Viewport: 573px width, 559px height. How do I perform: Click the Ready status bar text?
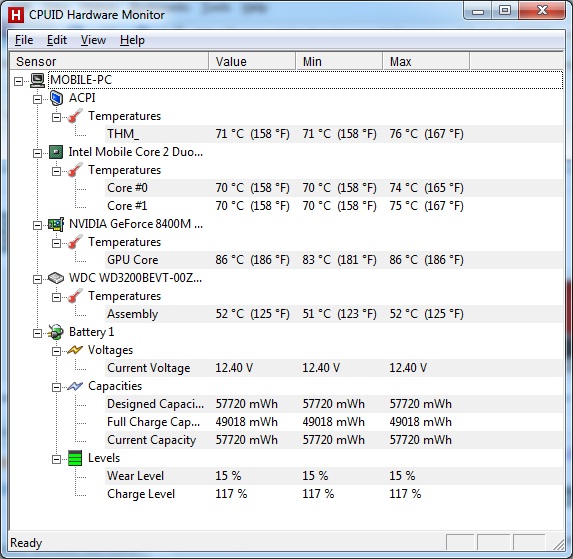pos(26,543)
